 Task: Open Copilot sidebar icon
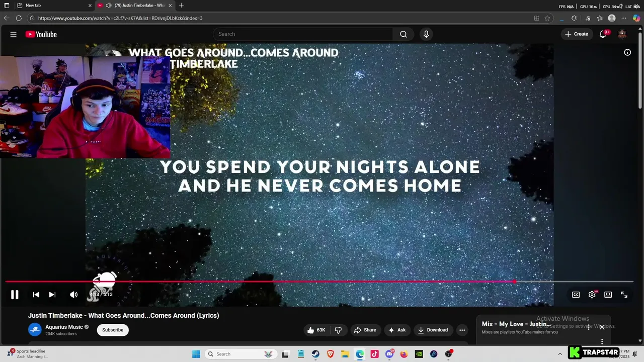click(636, 18)
